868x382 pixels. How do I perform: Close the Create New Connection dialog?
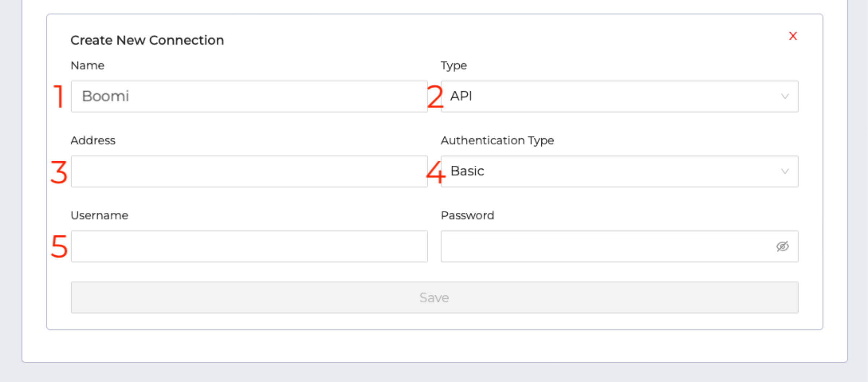tap(793, 36)
